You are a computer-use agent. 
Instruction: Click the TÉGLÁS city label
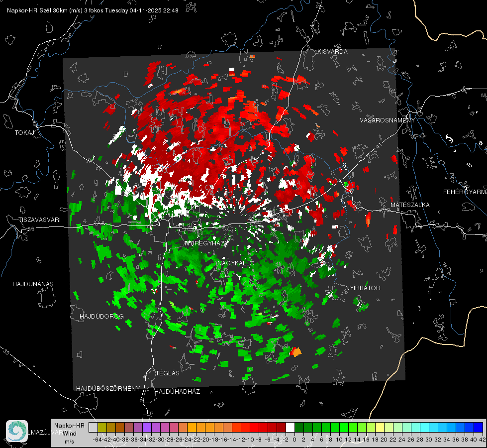point(168,373)
